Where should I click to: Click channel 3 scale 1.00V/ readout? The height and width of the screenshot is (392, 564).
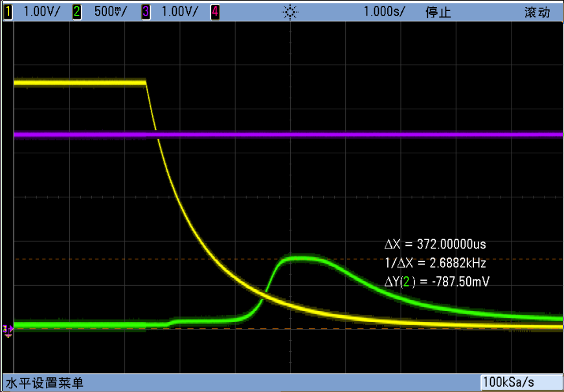pyautogui.click(x=179, y=12)
